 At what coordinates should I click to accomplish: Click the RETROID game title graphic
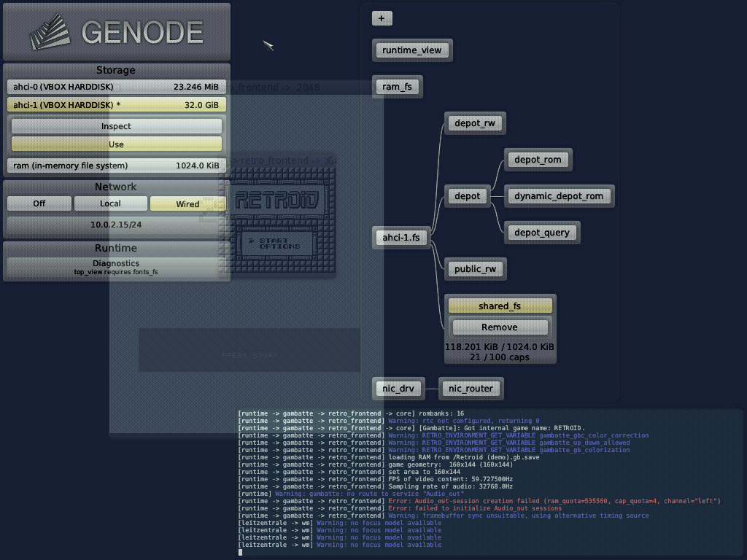click(276, 200)
